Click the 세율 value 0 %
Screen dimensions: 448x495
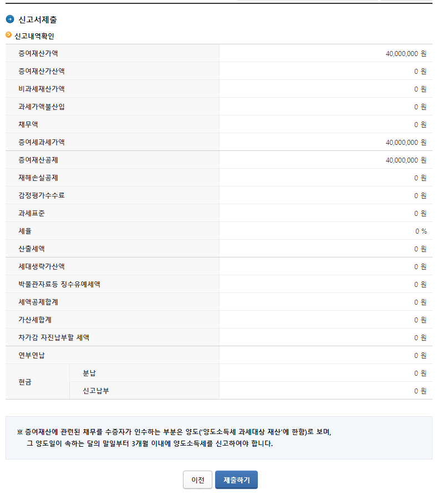tap(421, 231)
